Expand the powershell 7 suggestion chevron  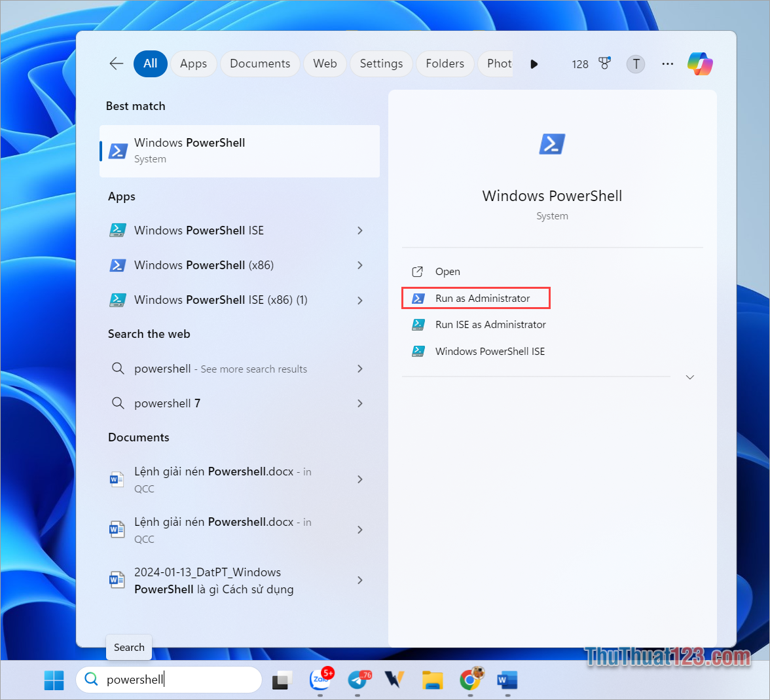pyautogui.click(x=360, y=403)
